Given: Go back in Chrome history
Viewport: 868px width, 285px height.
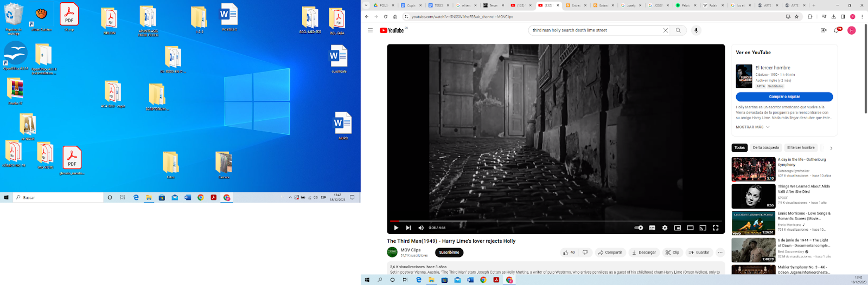Looking at the screenshot, I should (367, 17).
